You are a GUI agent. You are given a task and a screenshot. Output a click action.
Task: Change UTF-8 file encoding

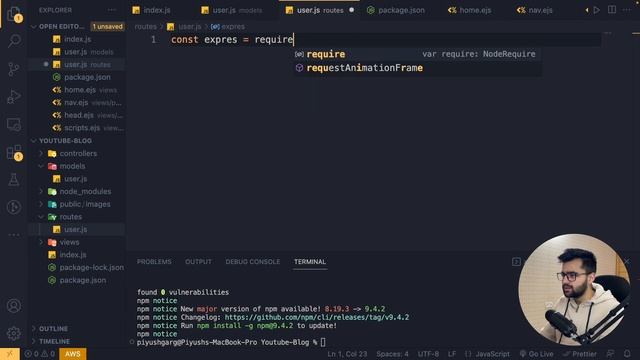[428, 354]
